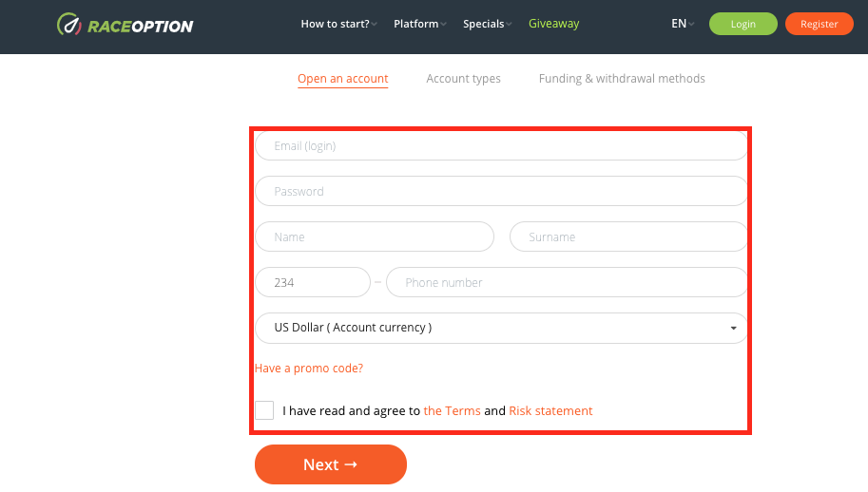Click the Have a promo code? link
This screenshot has width=868, height=492.
pyautogui.click(x=309, y=369)
